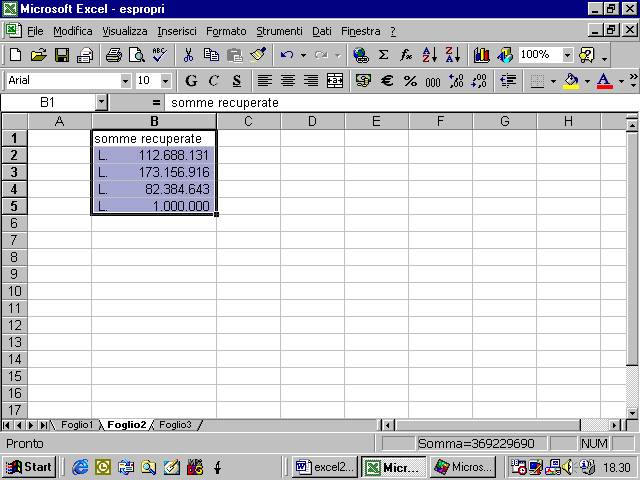Open Print Preview with the magnifier page icon
640x480 pixels.
pyautogui.click(x=137, y=55)
